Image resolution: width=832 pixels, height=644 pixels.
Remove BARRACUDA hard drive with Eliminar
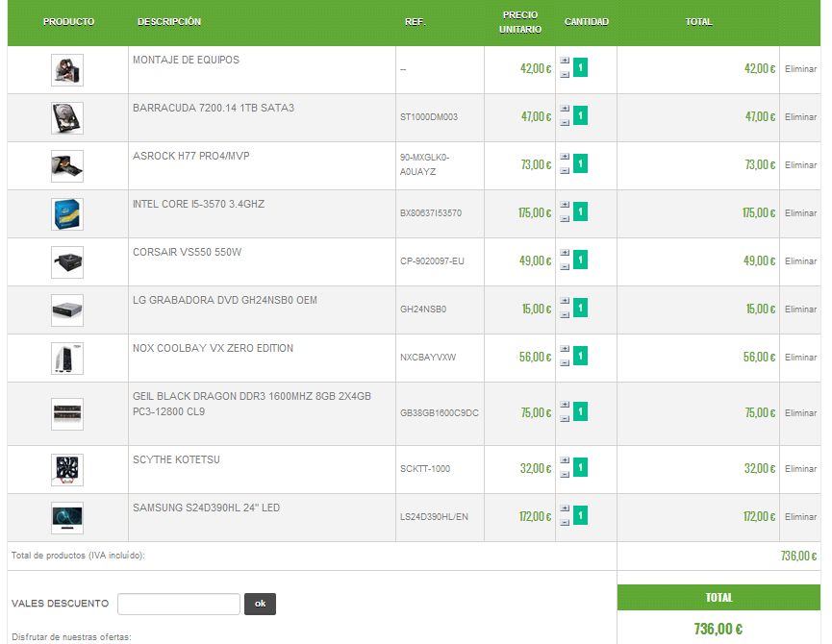pos(800,117)
